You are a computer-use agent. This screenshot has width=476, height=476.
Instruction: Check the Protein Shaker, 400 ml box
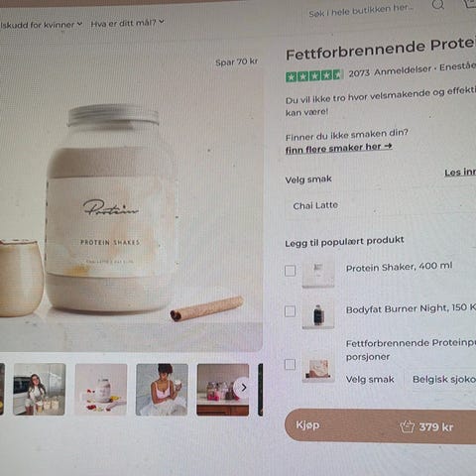(x=290, y=271)
